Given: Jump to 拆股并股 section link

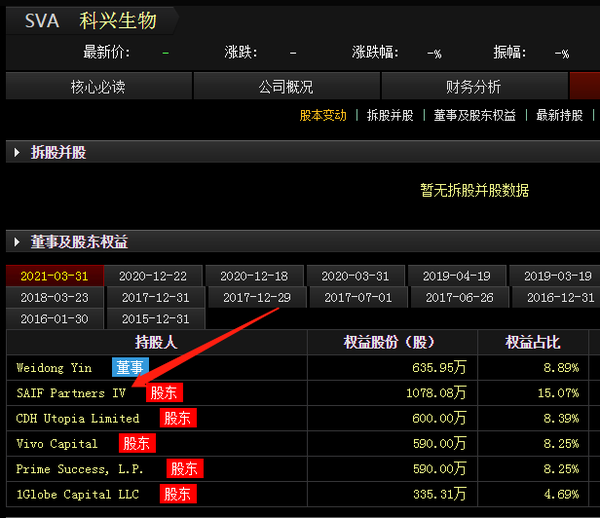Looking at the screenshot, I should click(390, 115).
